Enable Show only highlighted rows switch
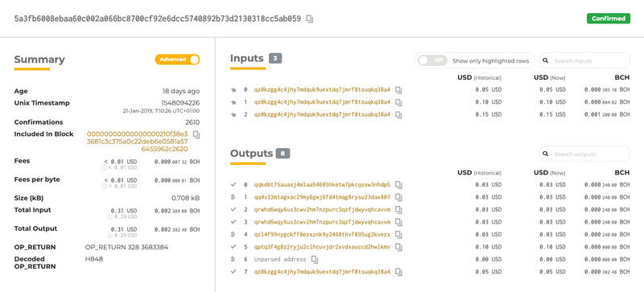Screen dimensions: 644x292 coord(431,60)
